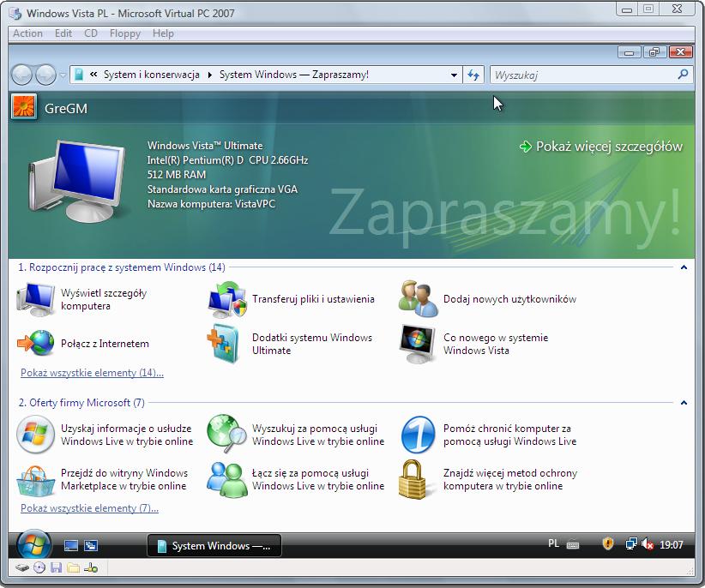
Task: Collapse the Rozpocznij pracę z systemem Windows section
Action: 684,267
